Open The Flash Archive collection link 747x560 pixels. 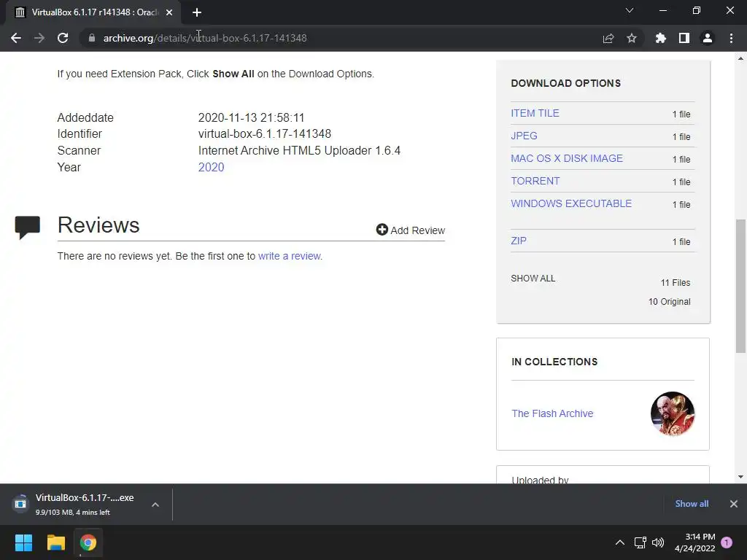tap(553, 413)
